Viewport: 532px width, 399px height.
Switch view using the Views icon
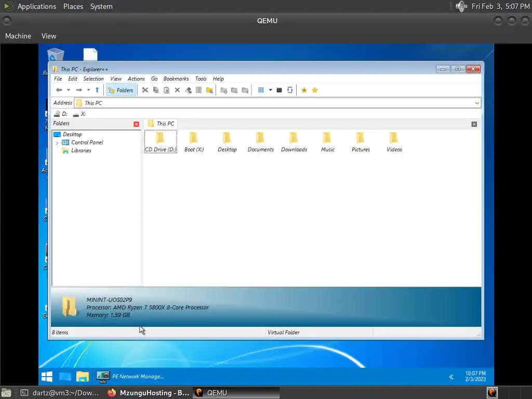click(x=261, y=90)
